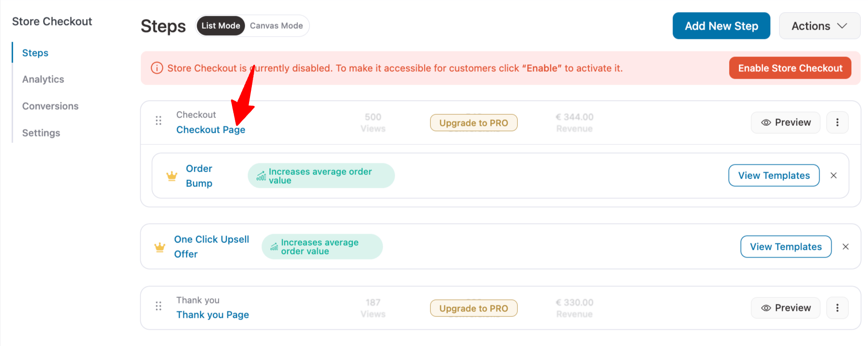868x346 pixels.
Task: Dismiss the One Click Upsell Offer row
Action: point(845,247)
